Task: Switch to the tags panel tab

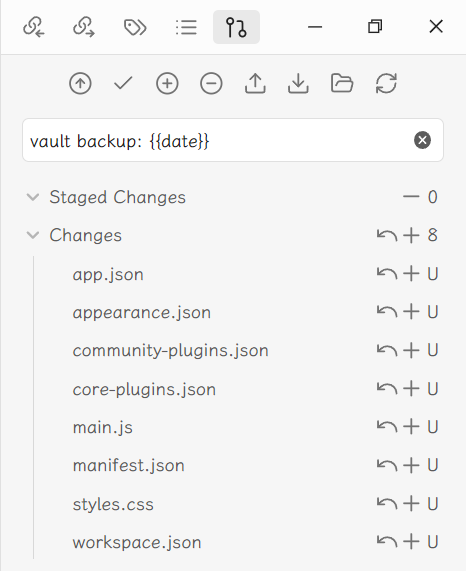Action: click(x=135, y=27)
